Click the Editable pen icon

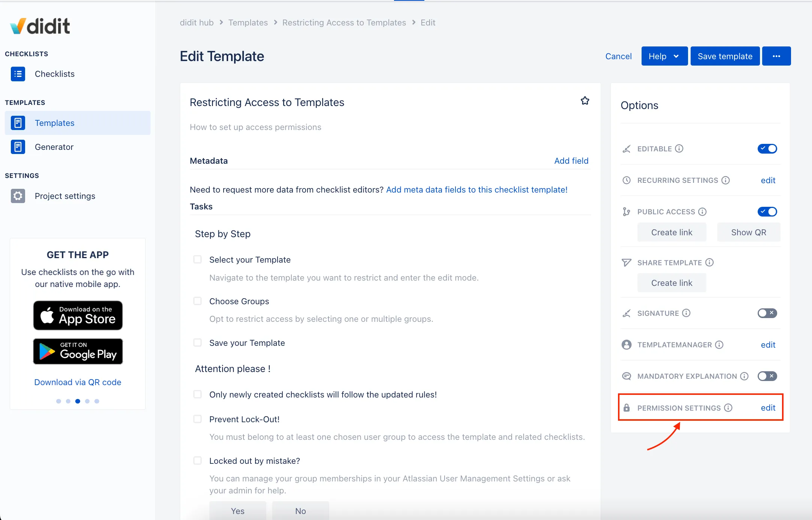(627, 149)
